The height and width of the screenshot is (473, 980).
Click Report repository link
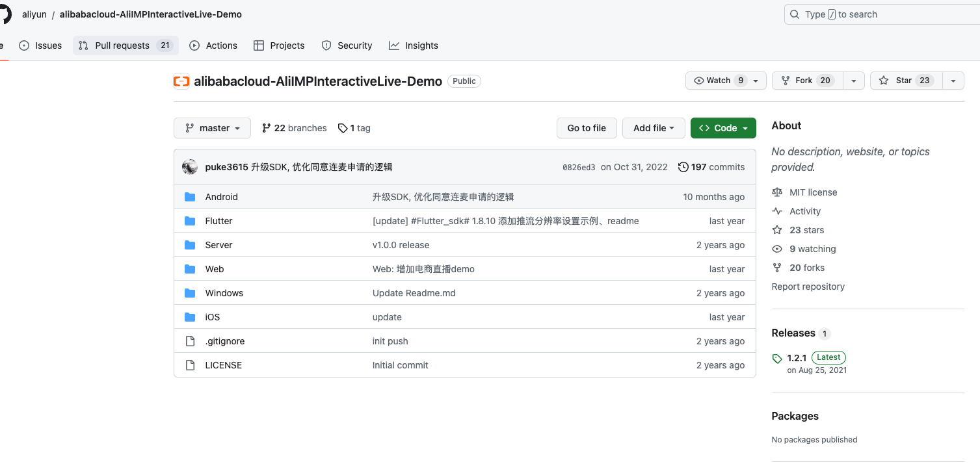click(x=808, y=287)
